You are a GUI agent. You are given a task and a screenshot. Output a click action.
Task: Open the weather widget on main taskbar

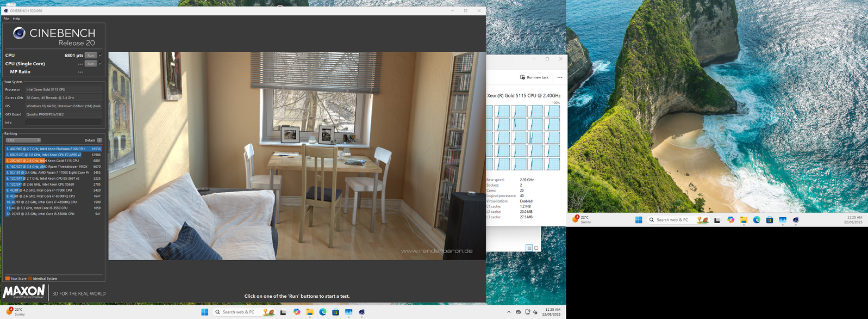tap(15, 312)
